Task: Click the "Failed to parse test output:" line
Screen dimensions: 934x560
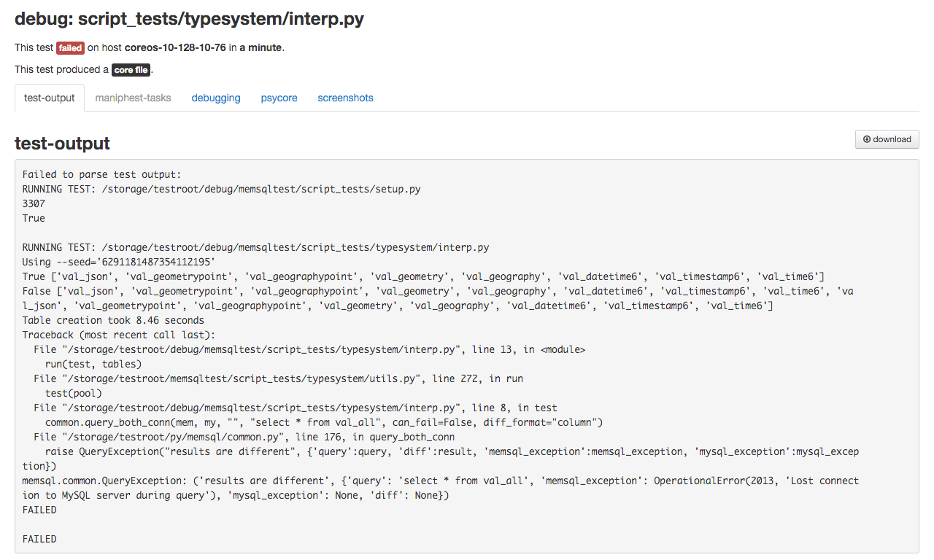Action: click(101, 174)
